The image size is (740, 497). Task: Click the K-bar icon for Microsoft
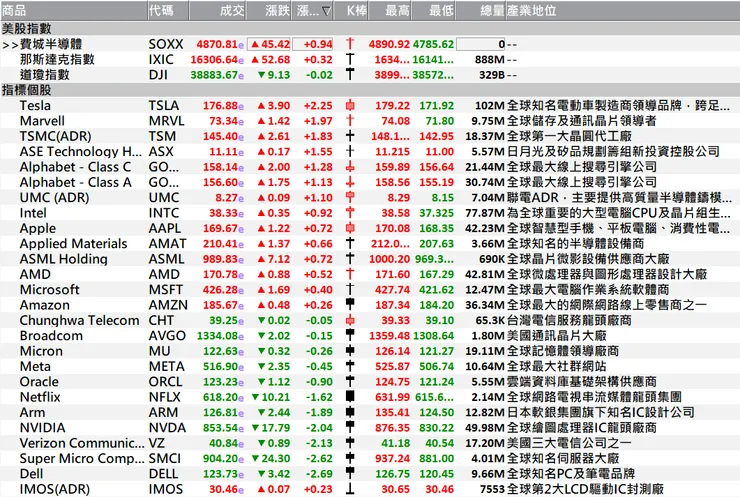point(350,289)
